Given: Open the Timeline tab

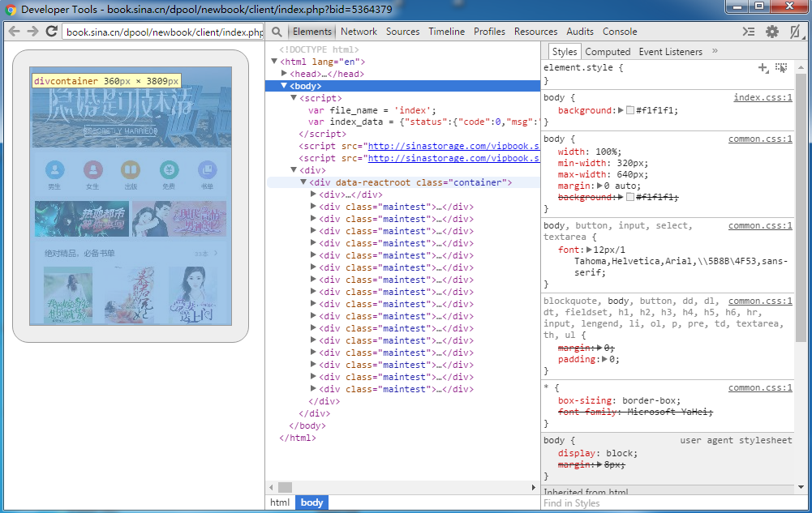Looking at the screenshot, I should (446, 32).
